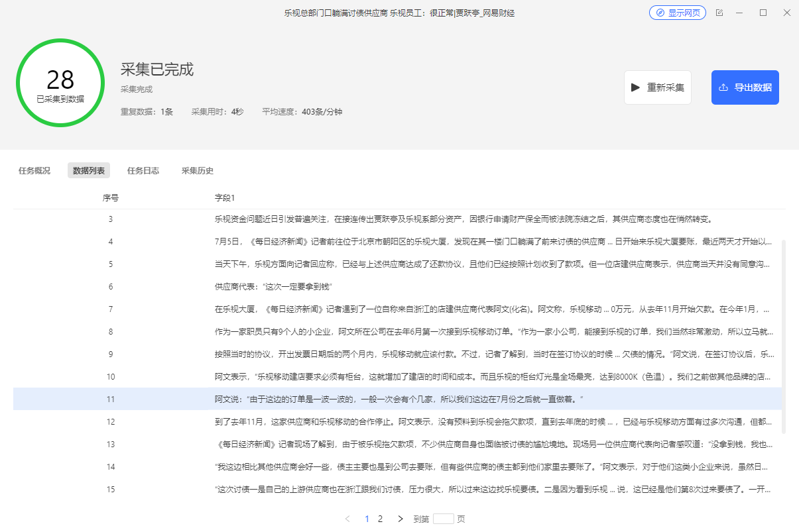
Task: Select row 8 about 9个人的小企业
Action: click(x=397, y=331)
